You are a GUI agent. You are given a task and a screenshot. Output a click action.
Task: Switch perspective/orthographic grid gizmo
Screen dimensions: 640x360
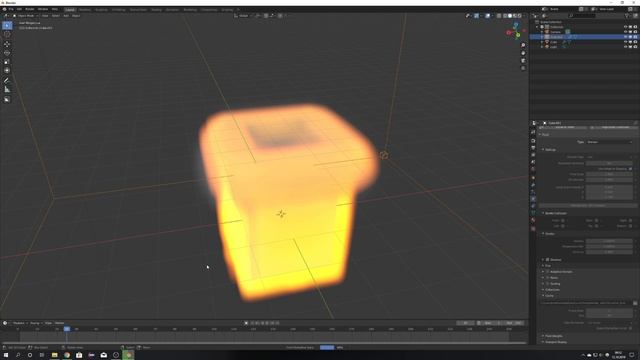[x=523, y=68]
